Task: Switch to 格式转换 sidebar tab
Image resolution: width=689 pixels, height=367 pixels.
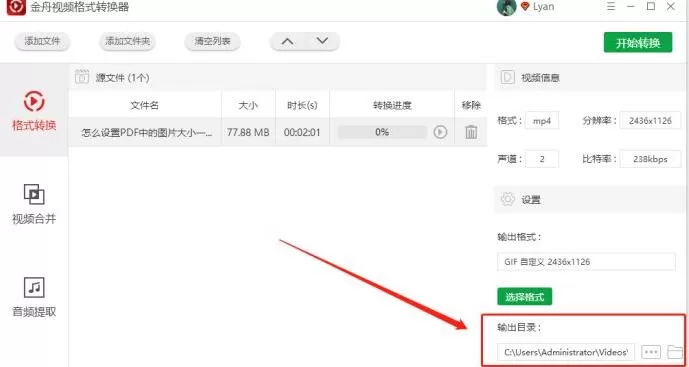Action: (x=34, y=110)
